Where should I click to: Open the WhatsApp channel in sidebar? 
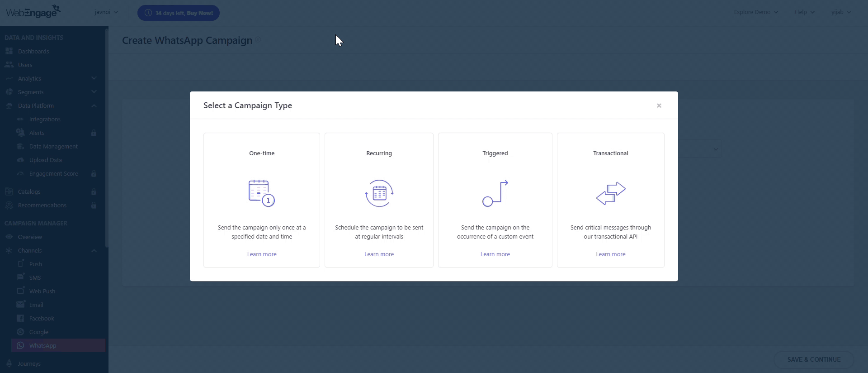(x=42, y=345)
